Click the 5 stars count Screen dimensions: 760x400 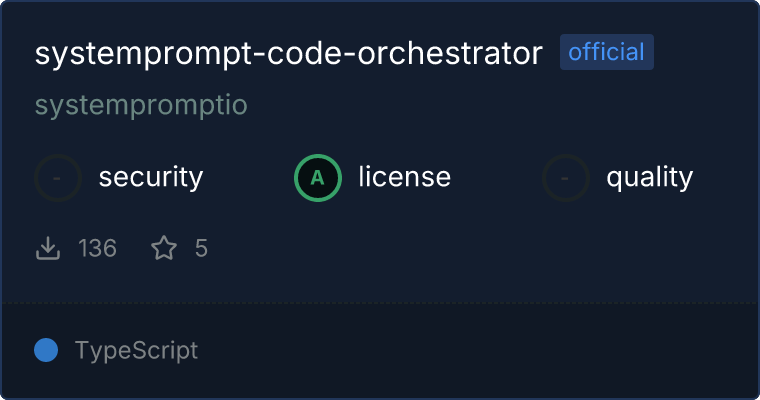[x=201, y=248]
